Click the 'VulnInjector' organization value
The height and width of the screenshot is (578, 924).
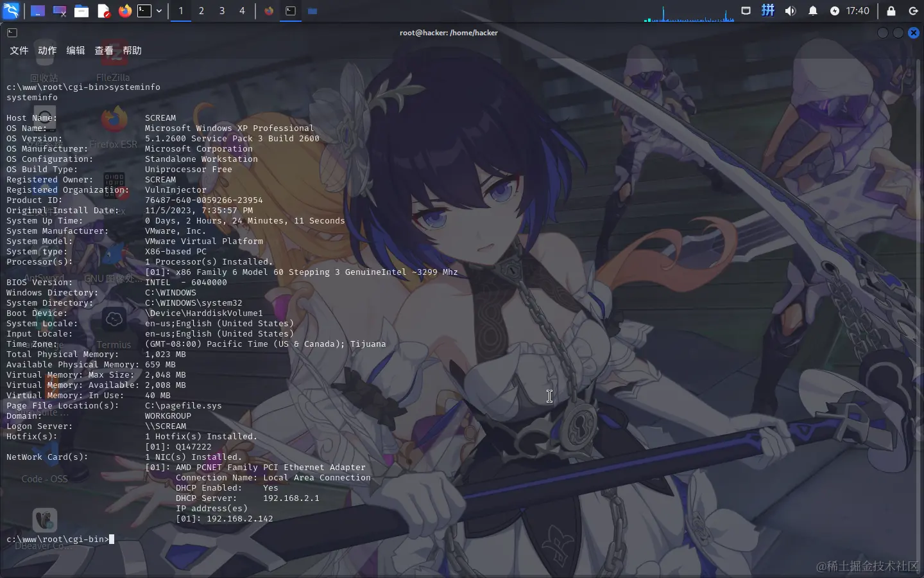coord(176,190)
